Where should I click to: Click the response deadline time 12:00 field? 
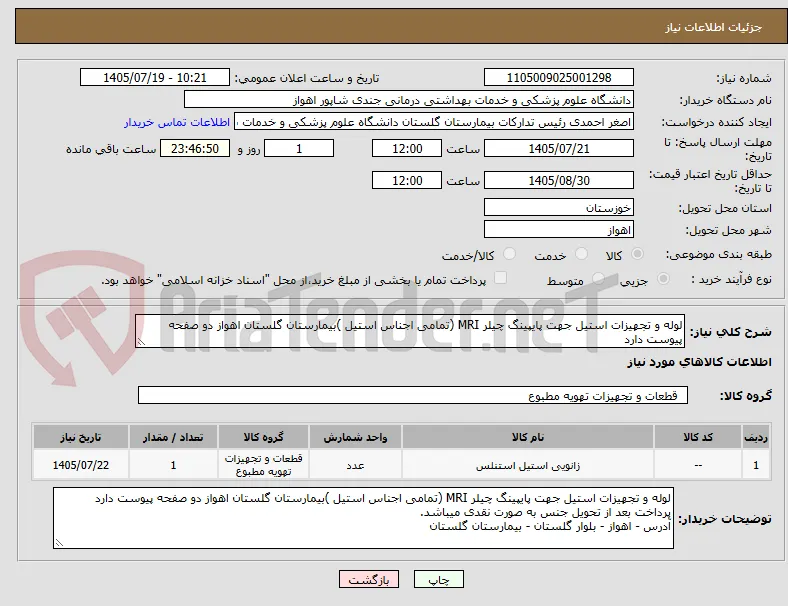point(407,149)
